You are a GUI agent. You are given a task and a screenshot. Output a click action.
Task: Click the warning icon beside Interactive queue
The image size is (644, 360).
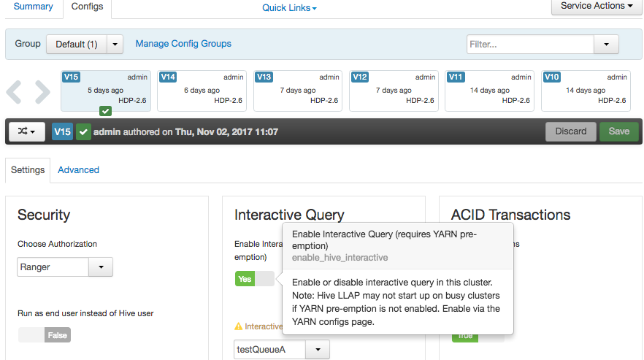click(x=238, y=326)
